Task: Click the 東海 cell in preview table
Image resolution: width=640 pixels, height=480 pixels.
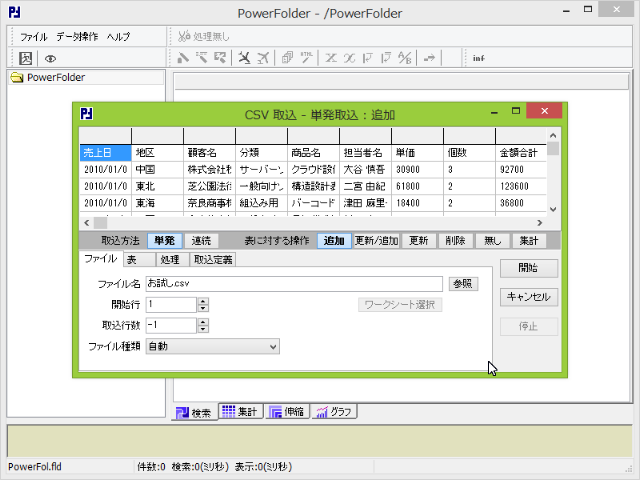Action: click(157, 203)
